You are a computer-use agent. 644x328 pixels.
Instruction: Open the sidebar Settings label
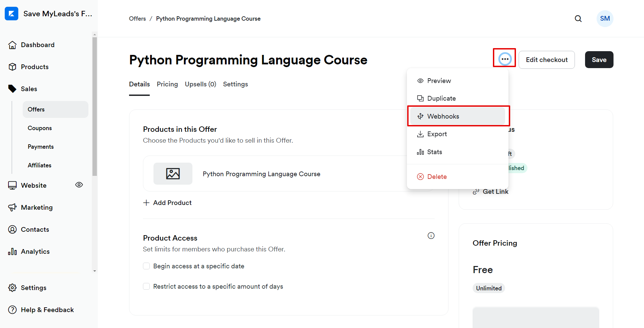point(34,288)
